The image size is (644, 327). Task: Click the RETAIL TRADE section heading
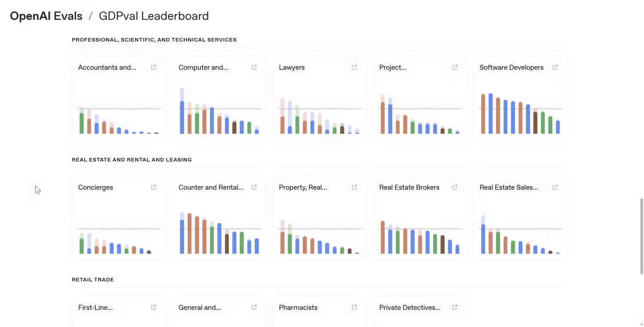[93, 279]
